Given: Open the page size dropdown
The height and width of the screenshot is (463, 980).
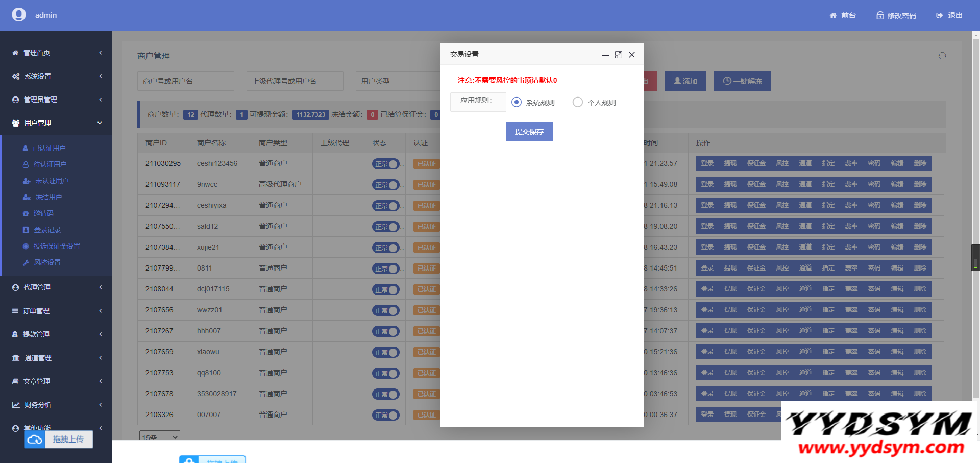Looking at the screenshot, I should 159,437.
